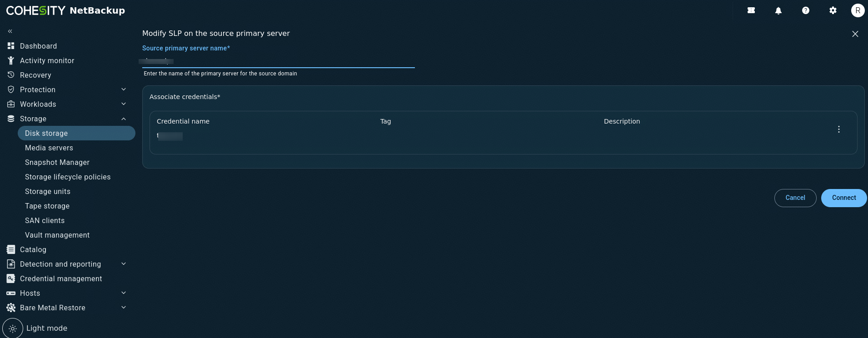Click the Cohesity NetBackup logo
The height and width of the screenshot is (338, 868).
tap(65, 10)
